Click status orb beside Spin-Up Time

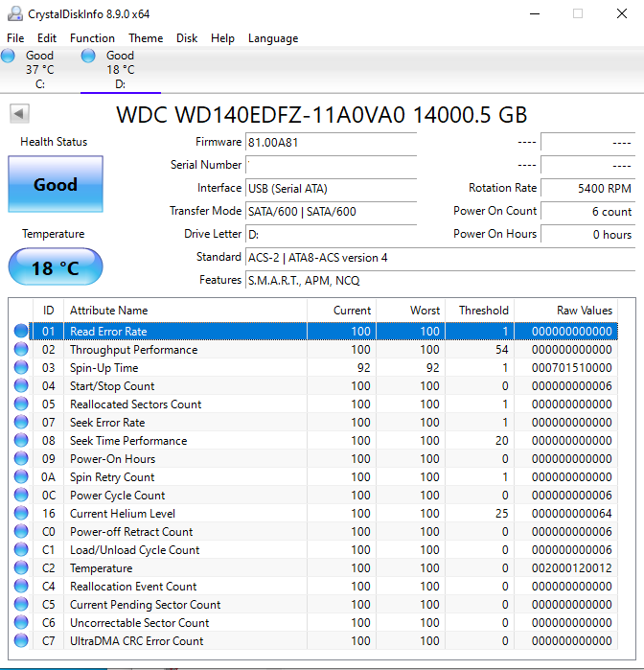21,368
